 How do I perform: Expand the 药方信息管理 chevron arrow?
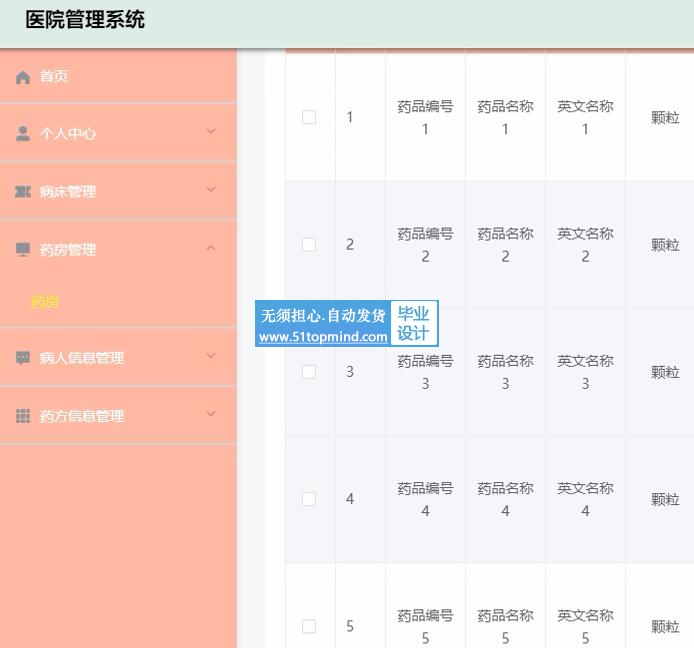(x=210, y=414)
